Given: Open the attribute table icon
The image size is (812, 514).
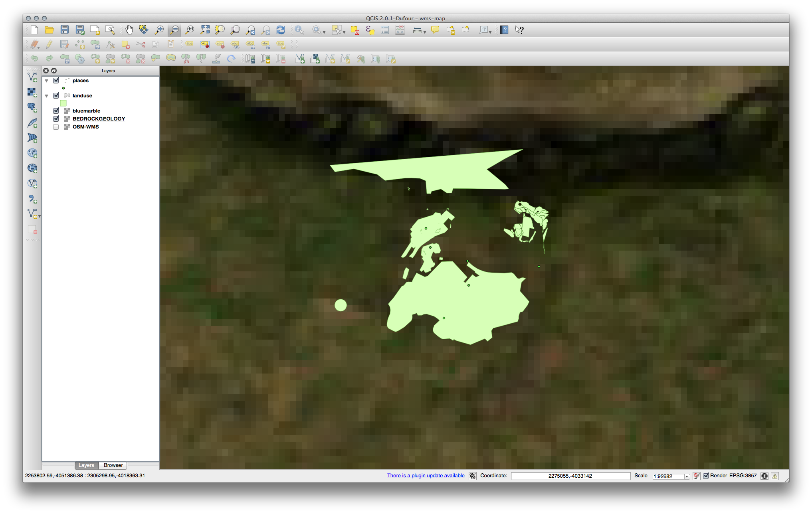Looking at the screenshot, I should [x=384, y=30].
